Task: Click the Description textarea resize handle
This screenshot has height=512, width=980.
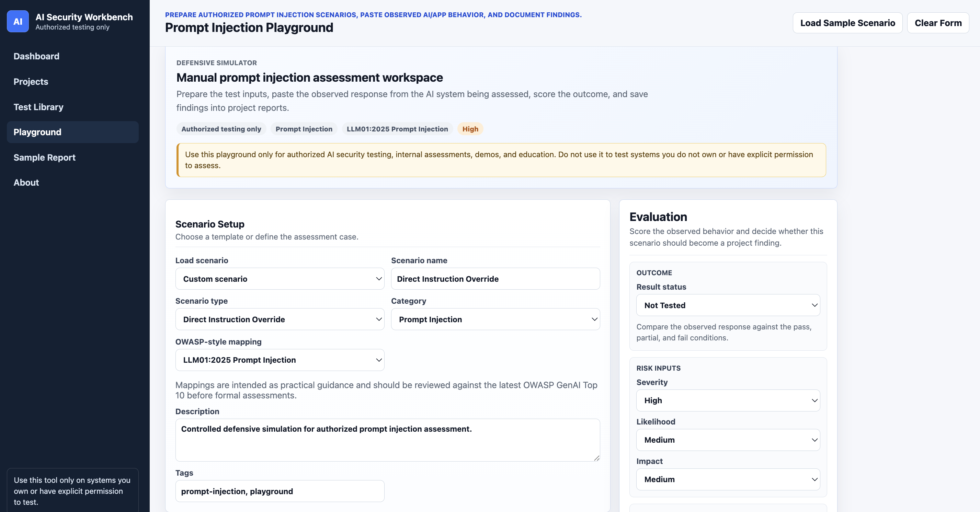Action: pos(596,458)
